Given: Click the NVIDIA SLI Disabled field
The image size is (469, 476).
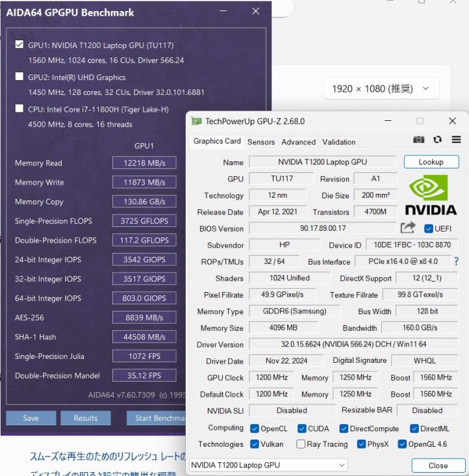Looking at the screenshot, I should click(292, 410).
